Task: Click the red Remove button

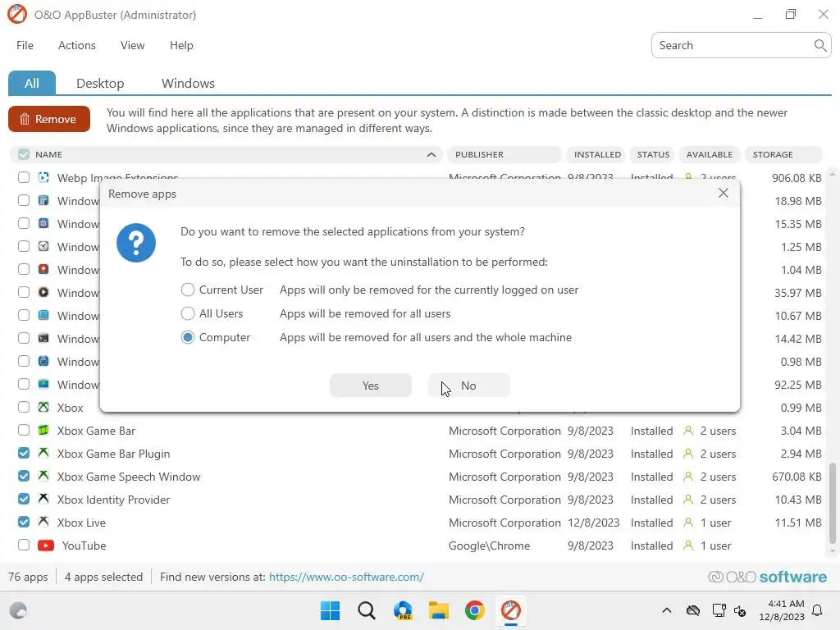Action: pos(48,119)
